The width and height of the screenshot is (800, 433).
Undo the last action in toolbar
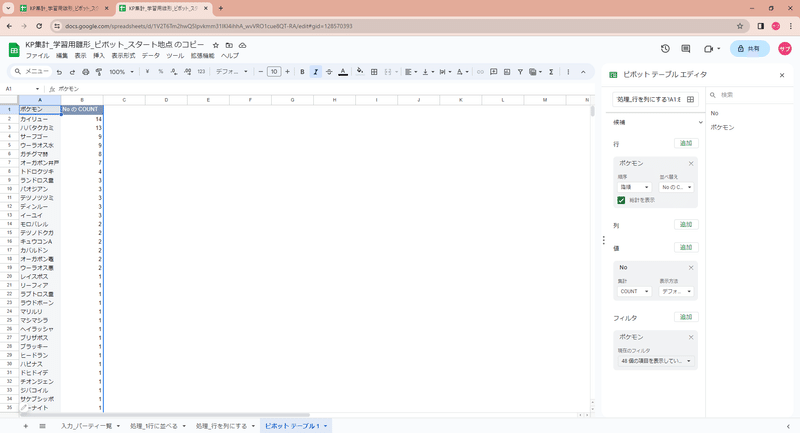coord(59,72)
